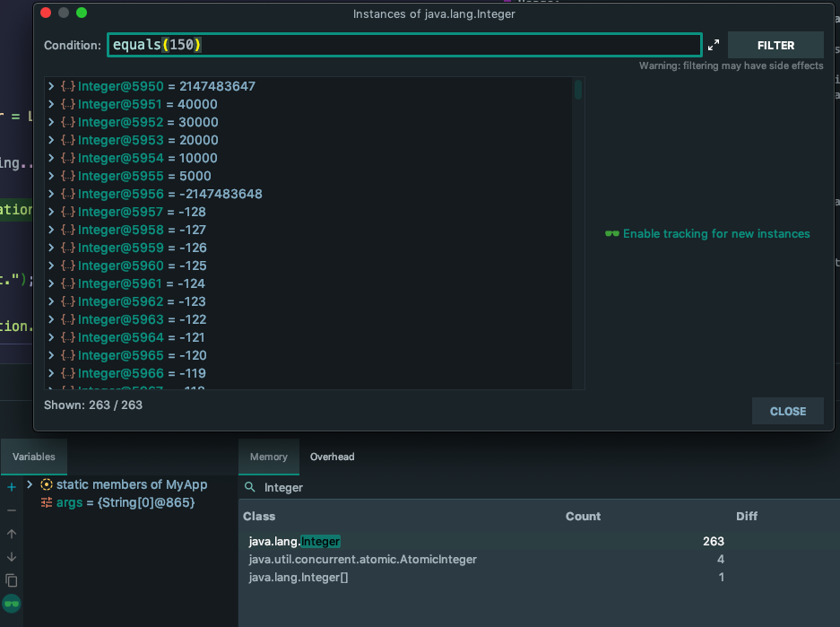Click the duplicate watch copy icon
The image size is (840, 627).
[x=12, y=580]
